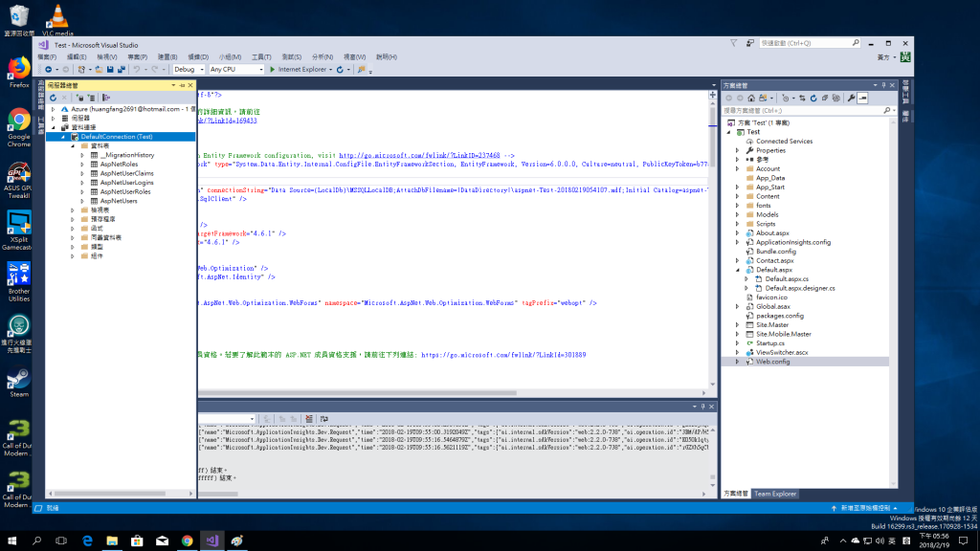980x551 pixels.
Task: Click the Navigate Backward arrow in main toolbar
Action: coord(48,69)
